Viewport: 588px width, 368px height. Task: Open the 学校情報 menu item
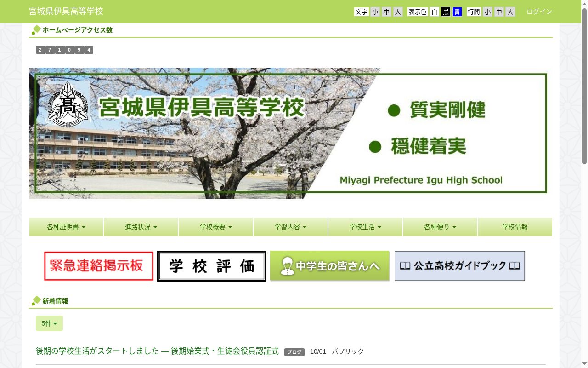tap(515, 227)
